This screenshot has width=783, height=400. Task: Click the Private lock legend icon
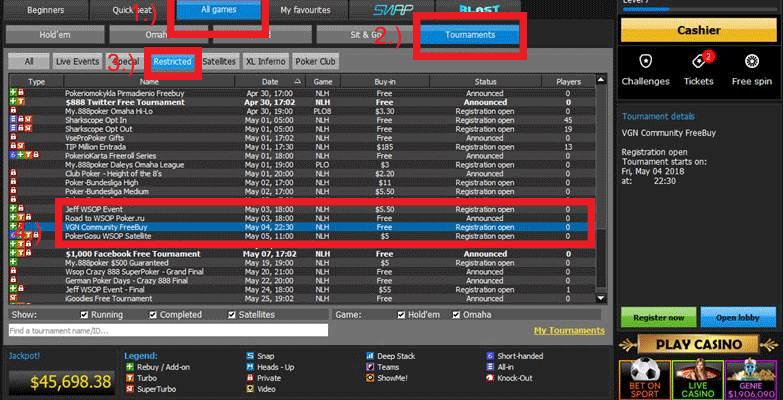click(250, 378)
